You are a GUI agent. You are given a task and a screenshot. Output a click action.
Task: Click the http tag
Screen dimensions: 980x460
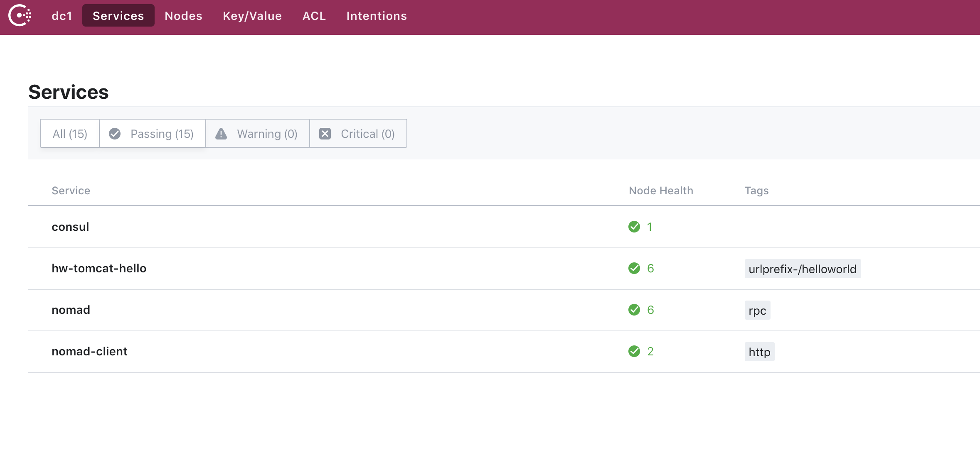[x=759, y=352]
